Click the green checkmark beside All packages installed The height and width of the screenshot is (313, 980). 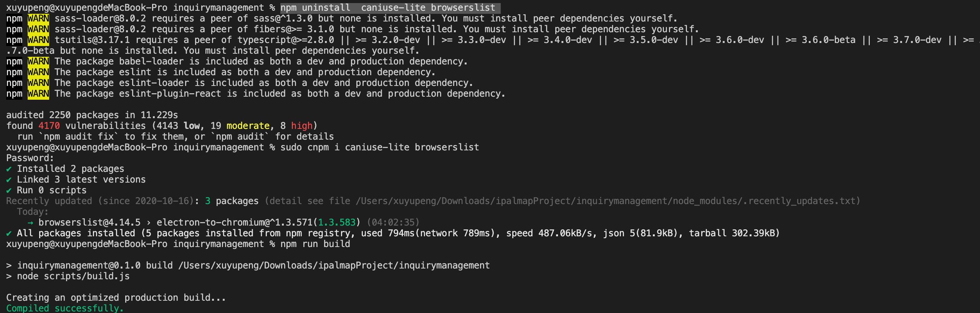pos(9,233)
